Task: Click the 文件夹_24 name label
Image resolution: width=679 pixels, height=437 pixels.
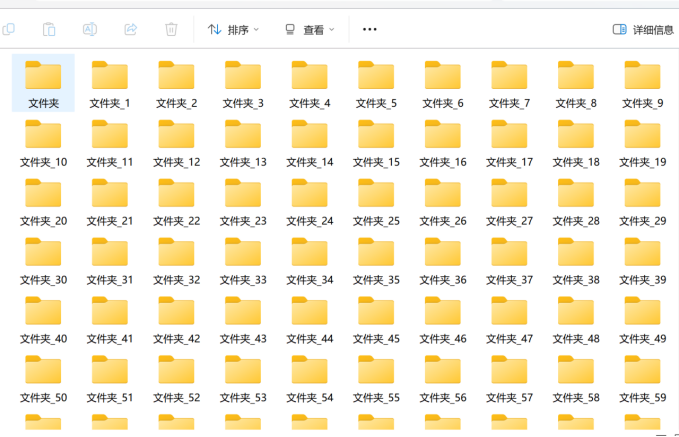Action: tap(310, 221)
